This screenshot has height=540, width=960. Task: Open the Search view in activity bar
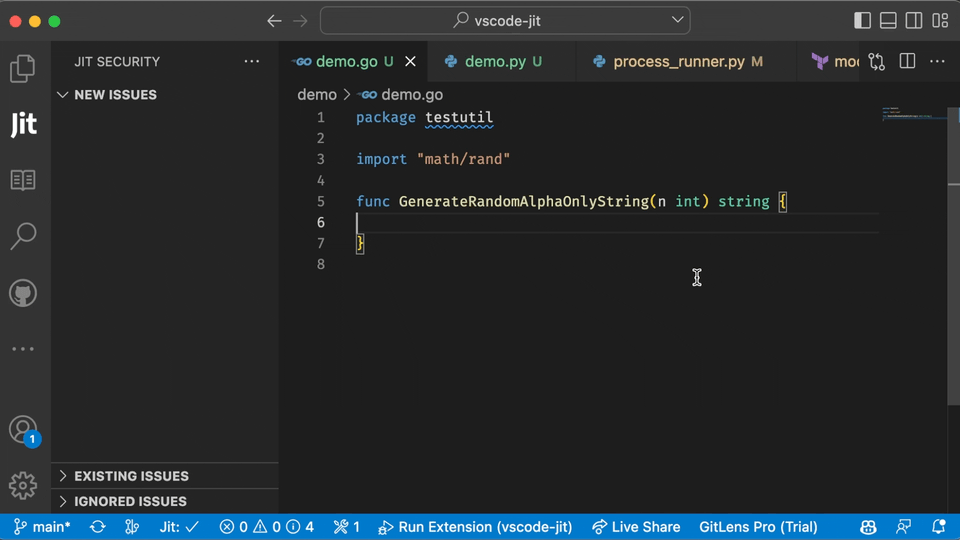[x=23, y=236]
